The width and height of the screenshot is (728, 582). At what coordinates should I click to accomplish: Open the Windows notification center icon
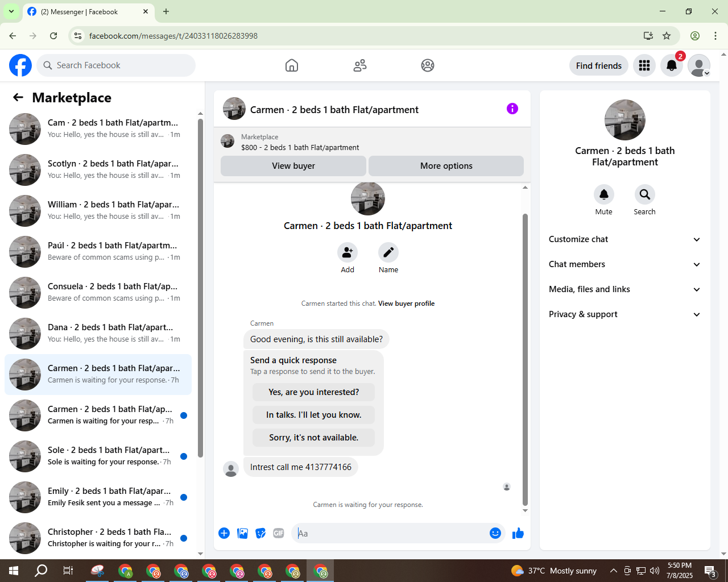(x=710, y=571)
